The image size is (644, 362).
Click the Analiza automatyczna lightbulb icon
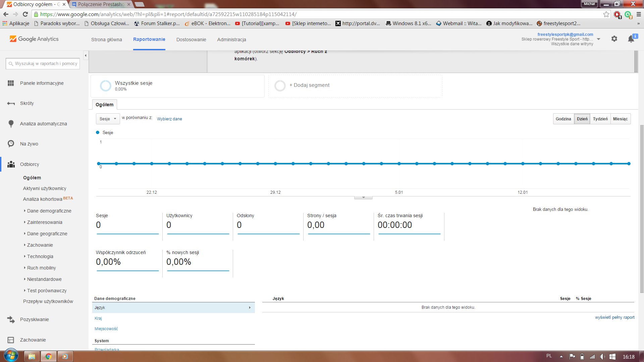pyautogui.click(x=11, y=124)
